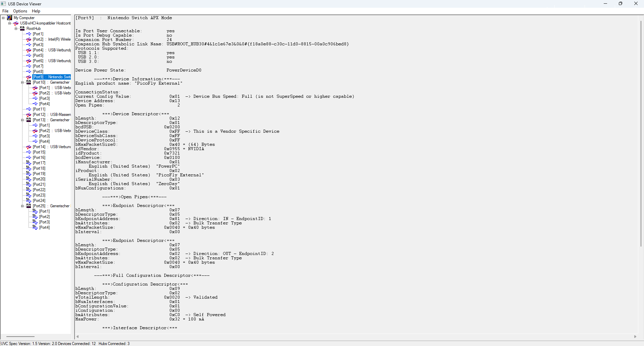Click the Port9 Nintendo Switch device icon
Viewport: 644px width, 346px height.
point(29,77)
